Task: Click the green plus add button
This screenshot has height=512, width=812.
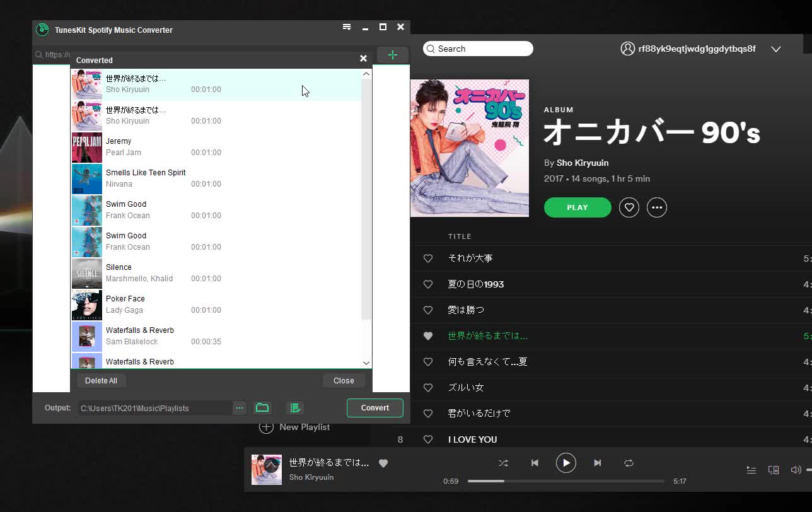Action: pyautogui.click(x=393, y=55)
